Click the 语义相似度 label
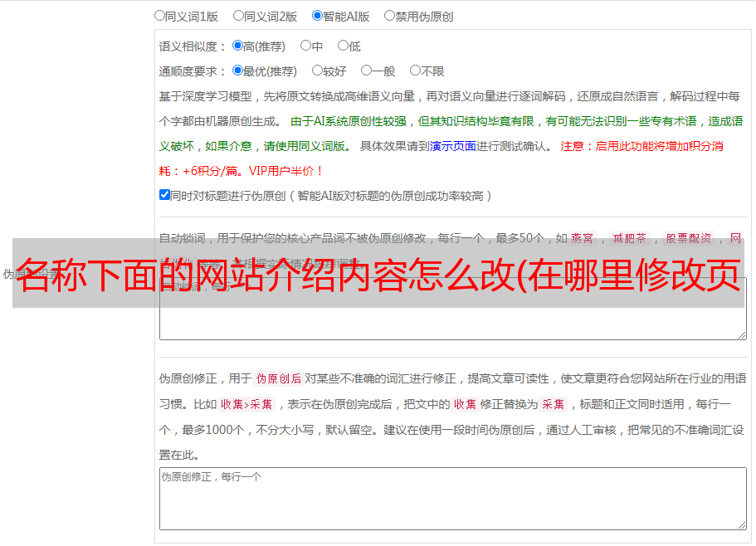Screen dimensions: 756x546 [x=193, y=46]
